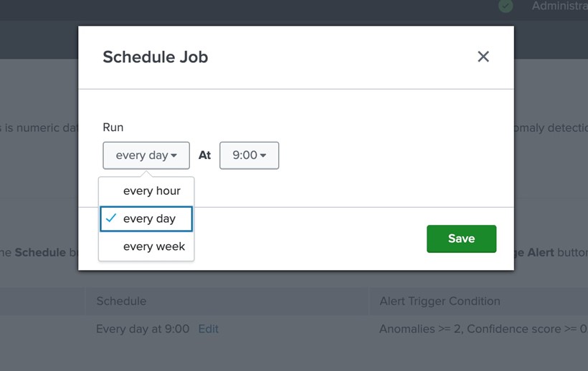Open the 9:00 time dropdown
588x371 pixels.
pyautogui.click(x=249, y=155)
